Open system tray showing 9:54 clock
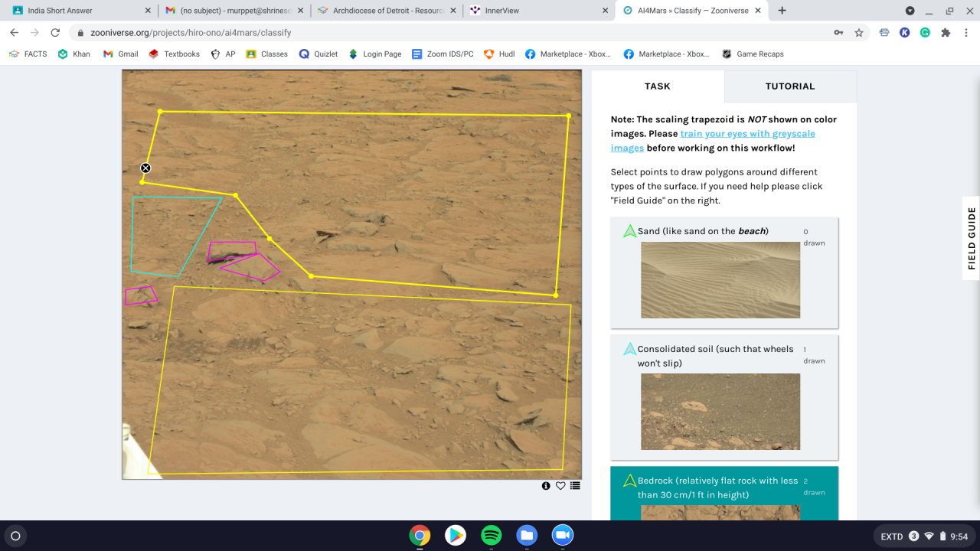Viewport: 980px width, 551px height. (924, 536)
